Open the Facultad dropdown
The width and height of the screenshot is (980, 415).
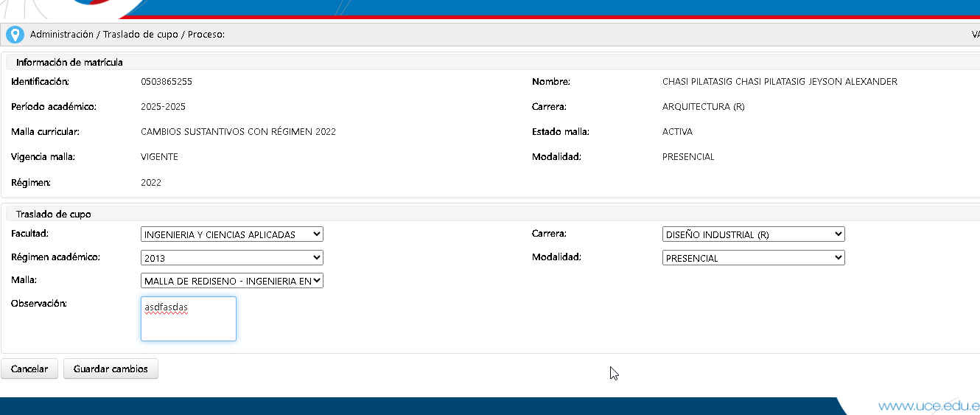coord(231,234)
